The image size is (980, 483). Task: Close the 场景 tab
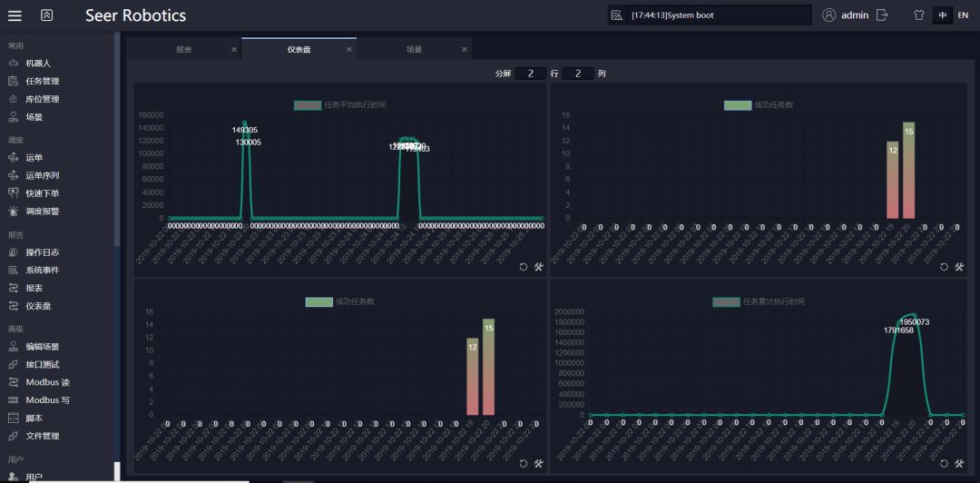pyautogui.click(x=465, y=49)
